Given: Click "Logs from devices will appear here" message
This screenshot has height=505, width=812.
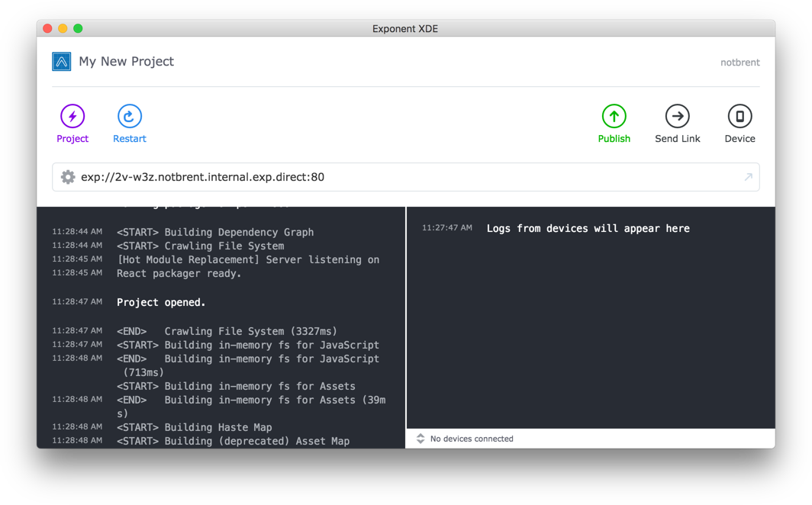Looking at the screenshot, I should 588,228.
